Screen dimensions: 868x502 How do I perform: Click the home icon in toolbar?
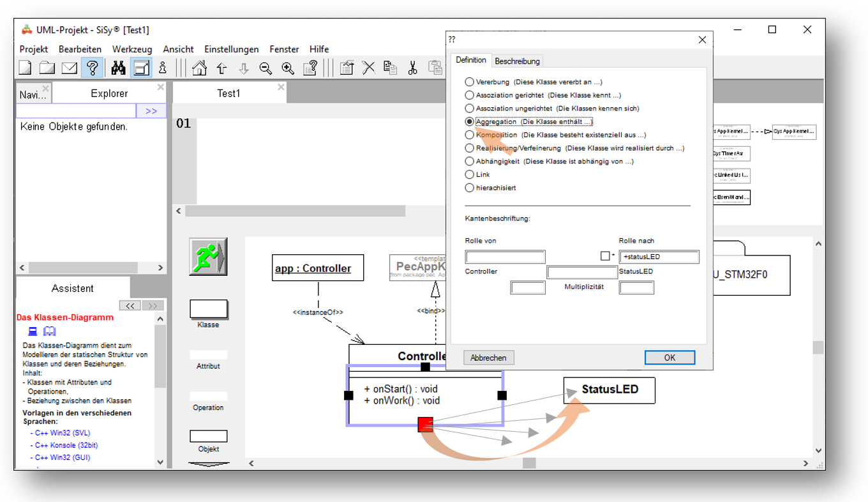point(199,68)
